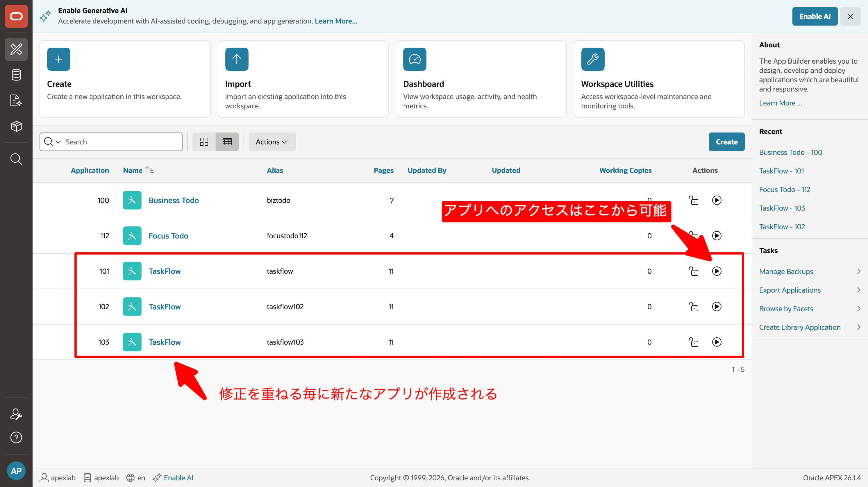868x487 pixels.
Task: Click the Oracle logo home icon
Action: point(16,16)
